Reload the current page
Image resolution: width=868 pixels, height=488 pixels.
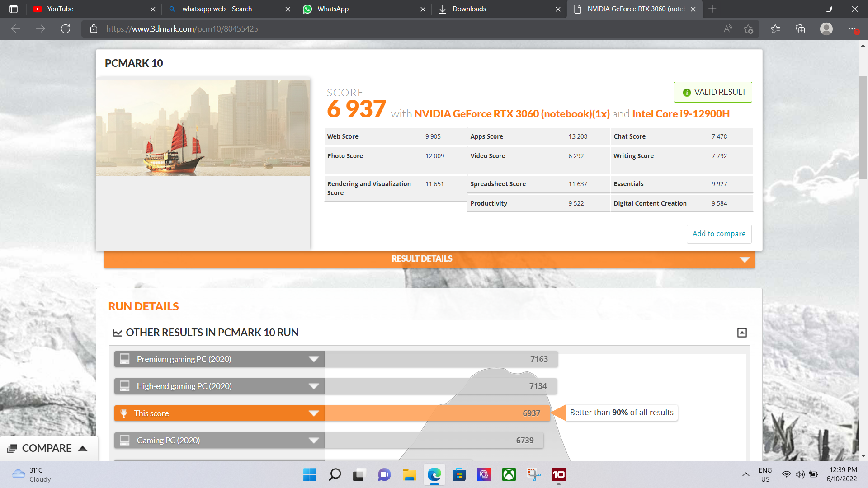click(66, 29)
